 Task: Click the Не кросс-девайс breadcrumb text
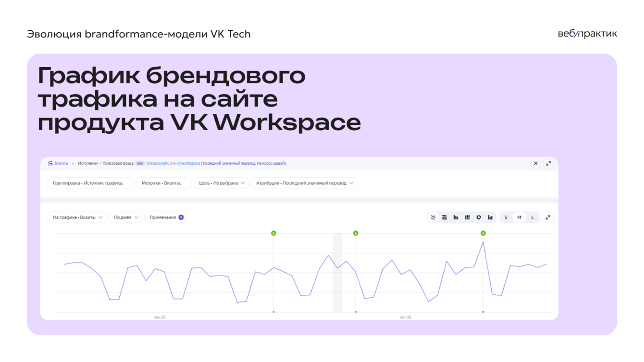point(272,163)
